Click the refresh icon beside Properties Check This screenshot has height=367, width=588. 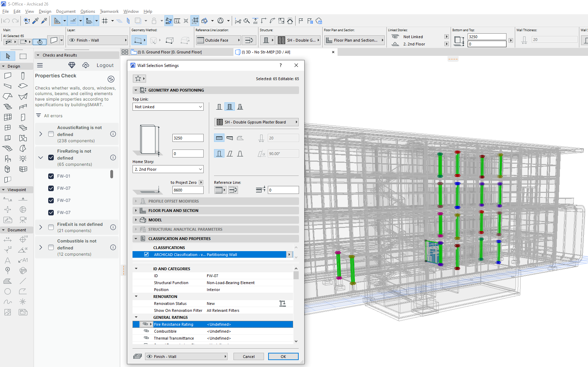coord(111,79)
